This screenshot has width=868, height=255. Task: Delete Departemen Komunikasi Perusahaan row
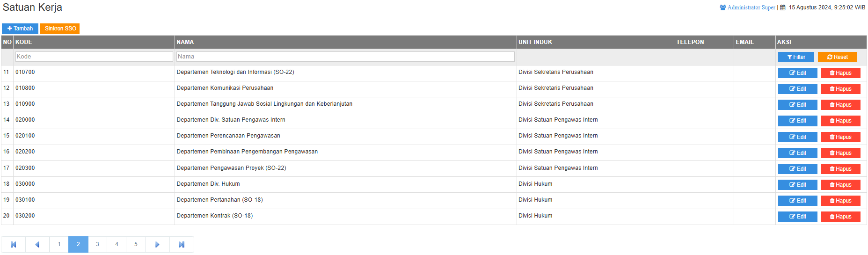[x=840, y=89]
